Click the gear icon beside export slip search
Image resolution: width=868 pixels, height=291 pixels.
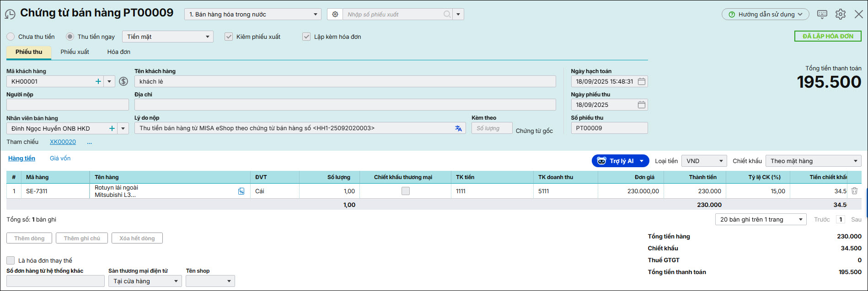335,15
